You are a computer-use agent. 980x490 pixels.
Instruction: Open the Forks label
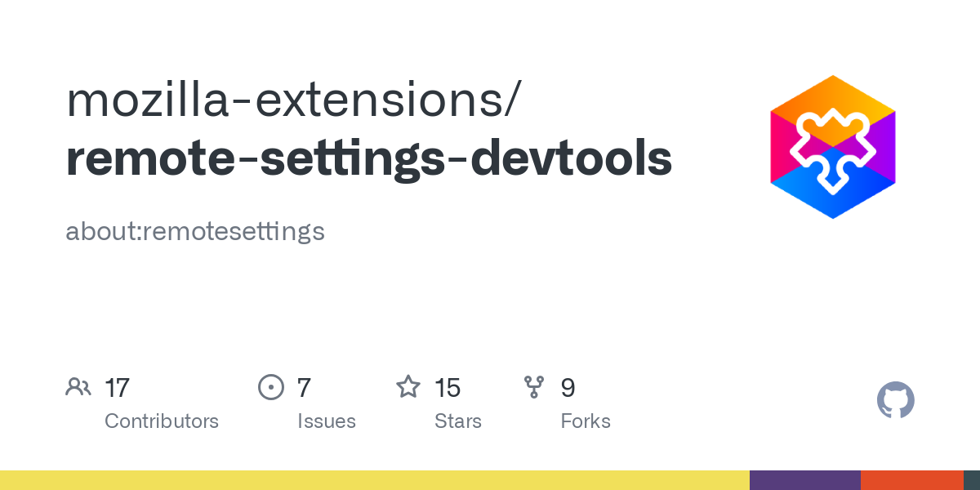586,421
